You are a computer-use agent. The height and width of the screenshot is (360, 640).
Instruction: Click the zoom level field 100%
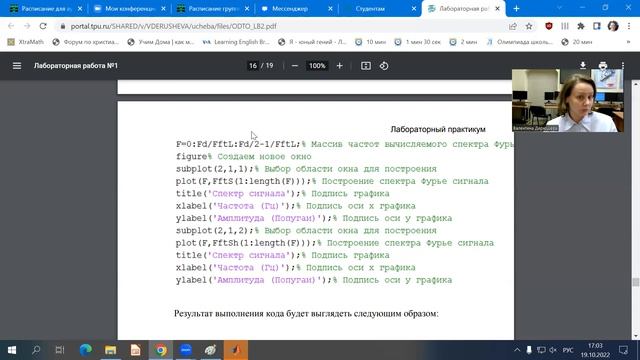pos(317,66)
